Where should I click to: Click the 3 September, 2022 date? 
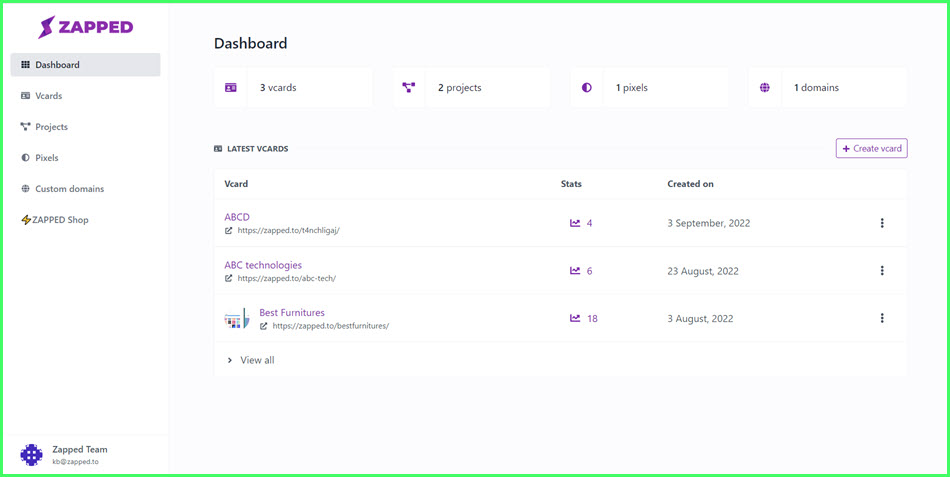tap(709, 223)
